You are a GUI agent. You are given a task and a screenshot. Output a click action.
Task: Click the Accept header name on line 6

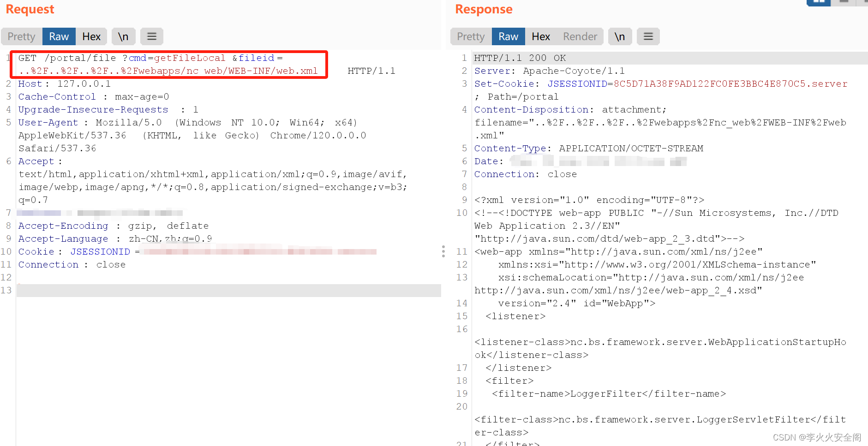pos(36,161)
